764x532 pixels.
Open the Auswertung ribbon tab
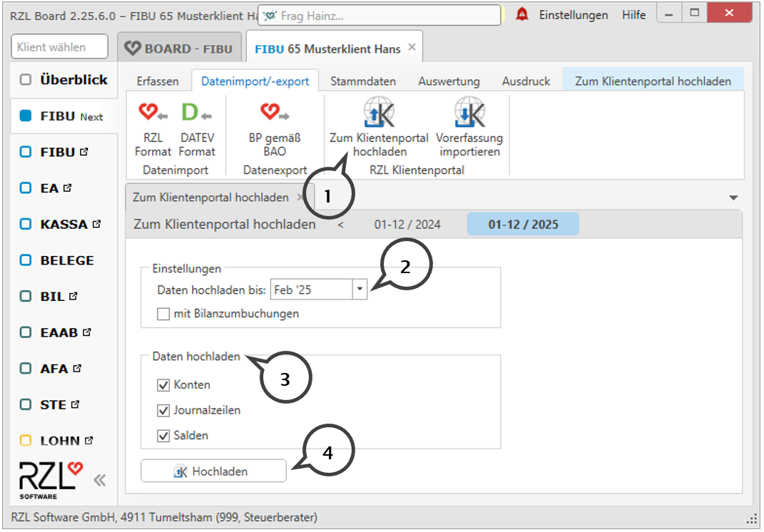(449, 81)
